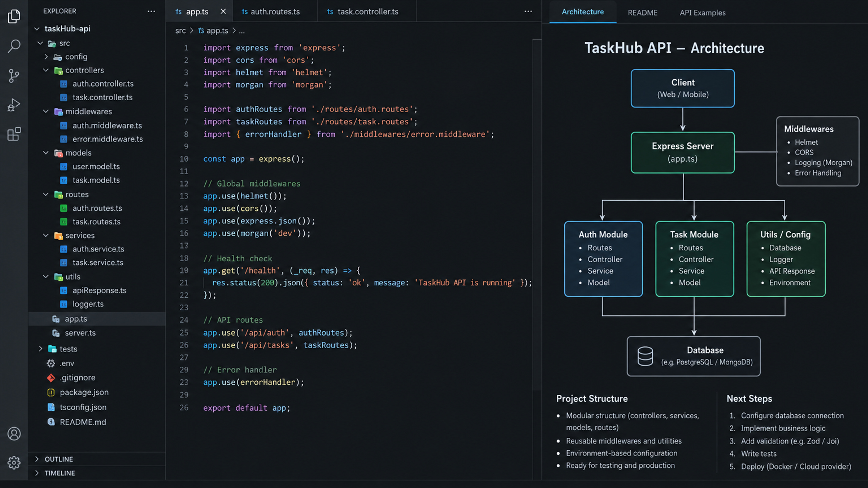The width and height of the screenshot is (868, 488).
Task: Open server.ts file in explorer
Action: (80, 333)
